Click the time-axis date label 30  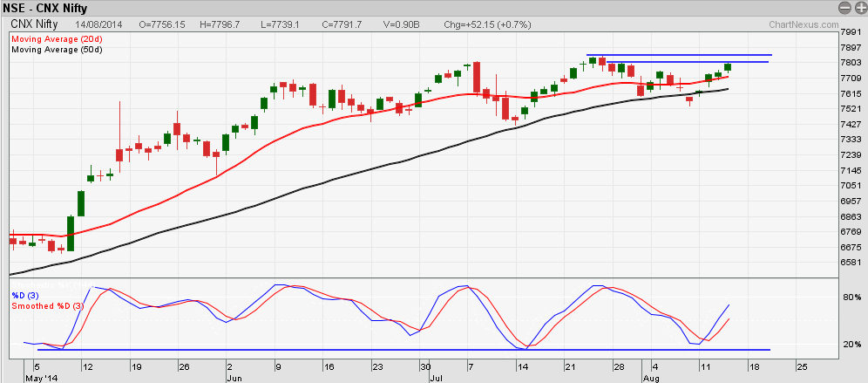pyautogui.click(x=425, y=367)
